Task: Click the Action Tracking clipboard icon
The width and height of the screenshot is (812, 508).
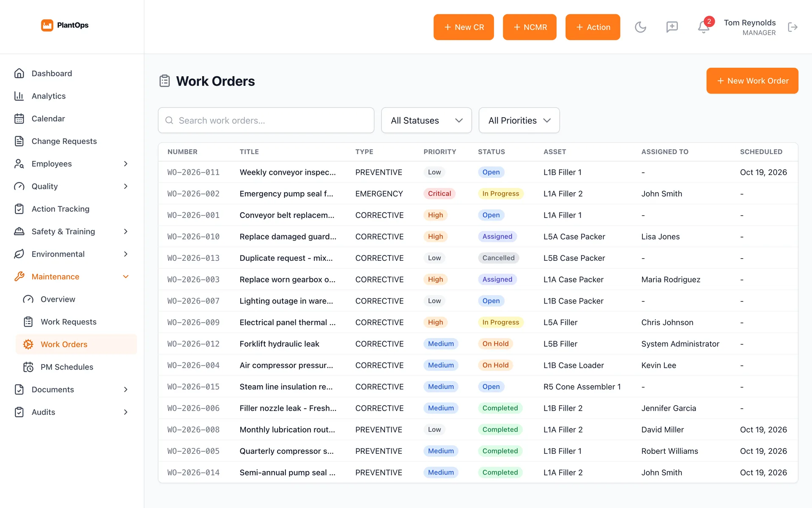Action: pyautogui.click(x=19, y=209)
